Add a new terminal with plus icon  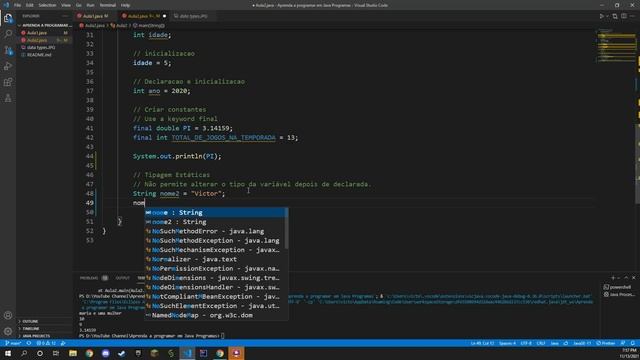click(x=613, y=278)
